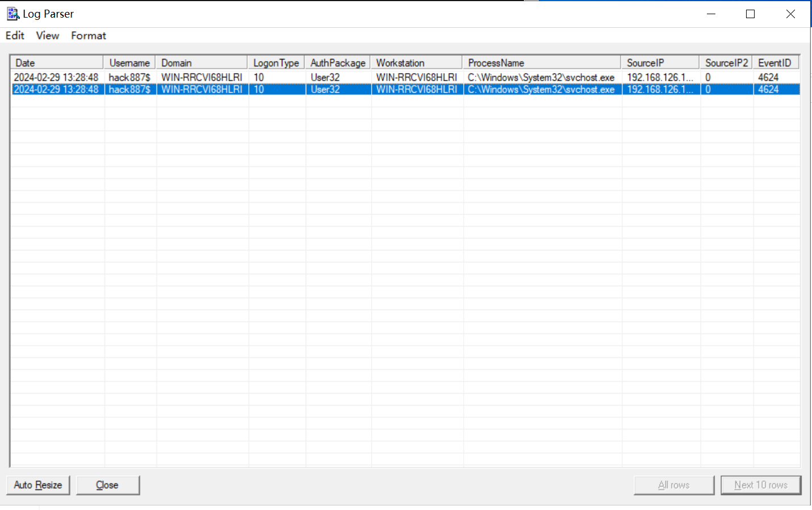The image size is (812, 510).
Task: Open the Format menu
Action: [89, 35]
